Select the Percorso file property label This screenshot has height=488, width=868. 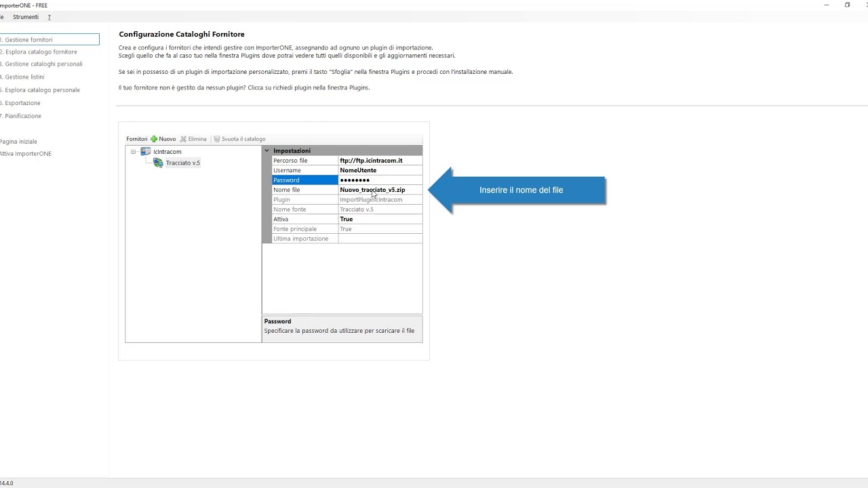tap(304, 161)
